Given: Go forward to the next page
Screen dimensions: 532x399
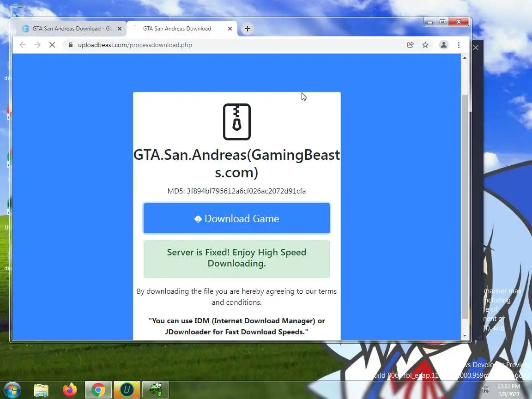Looking at the screenshot, I should pyautogui.click(x=37, y=45).
